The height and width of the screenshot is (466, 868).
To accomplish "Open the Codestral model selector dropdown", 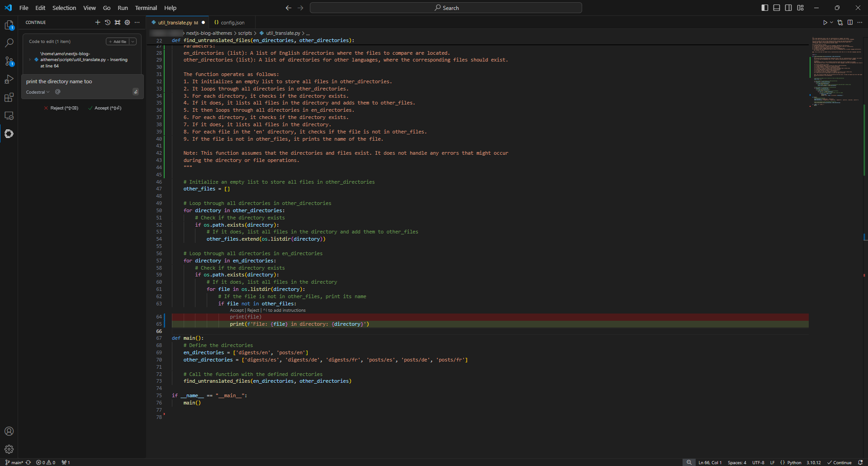I will point(38,92).
